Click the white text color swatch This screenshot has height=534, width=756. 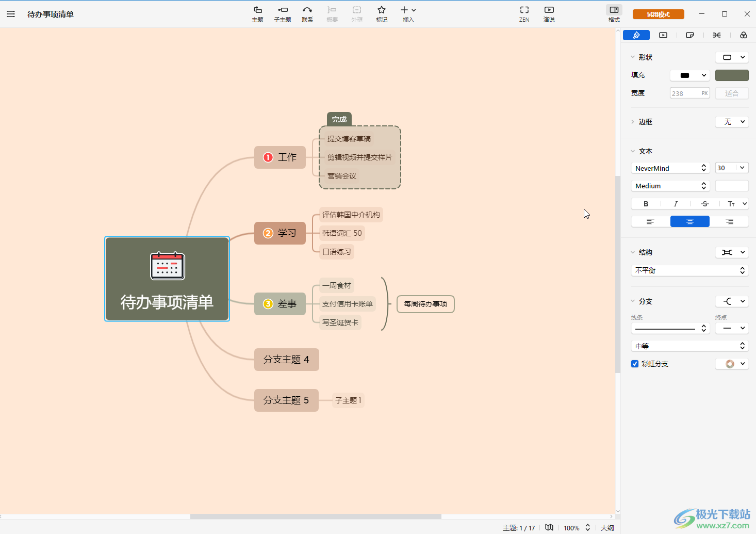732,186
